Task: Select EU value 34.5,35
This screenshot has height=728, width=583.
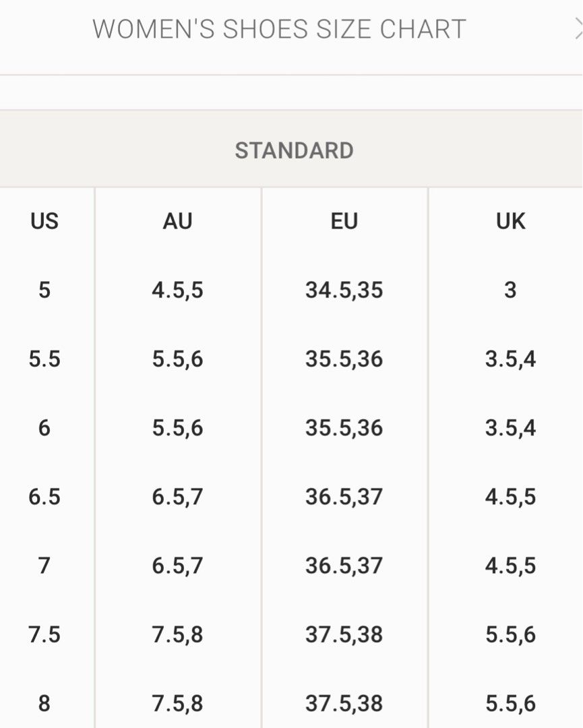Action: (344, 290)
